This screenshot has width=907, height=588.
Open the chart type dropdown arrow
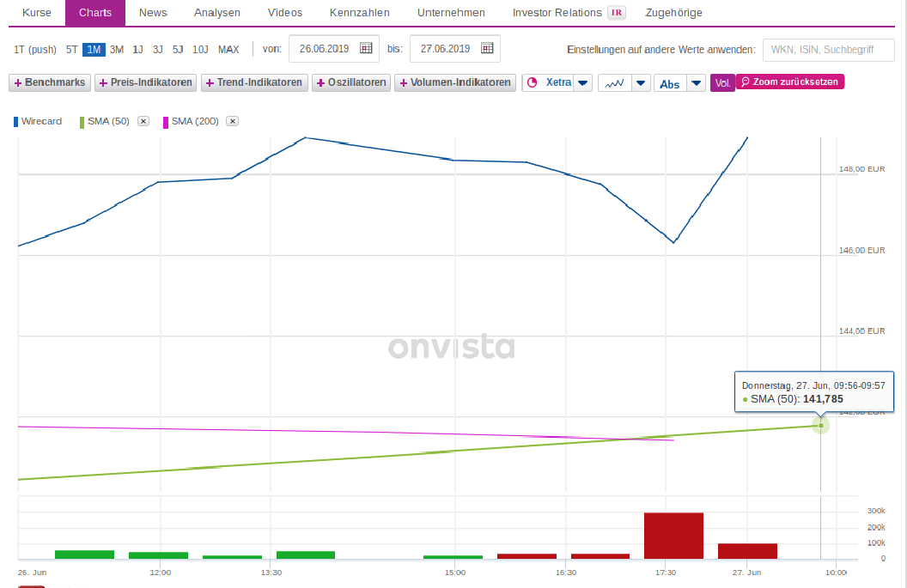640,82
